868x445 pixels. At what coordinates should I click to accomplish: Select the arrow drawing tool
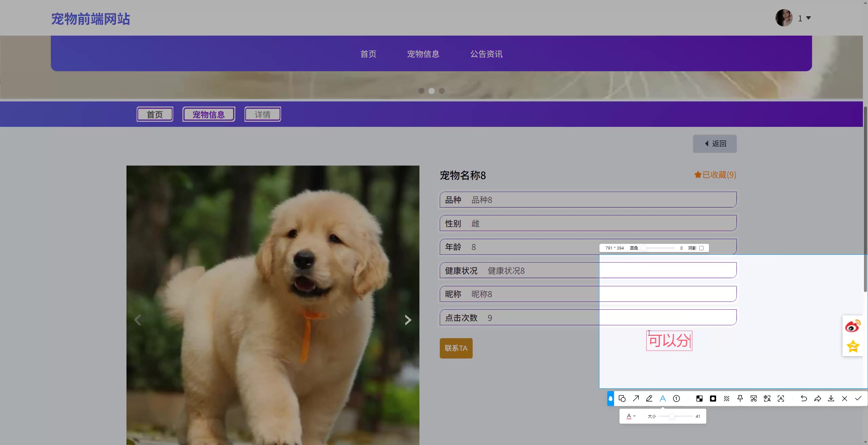pos(636,399)
